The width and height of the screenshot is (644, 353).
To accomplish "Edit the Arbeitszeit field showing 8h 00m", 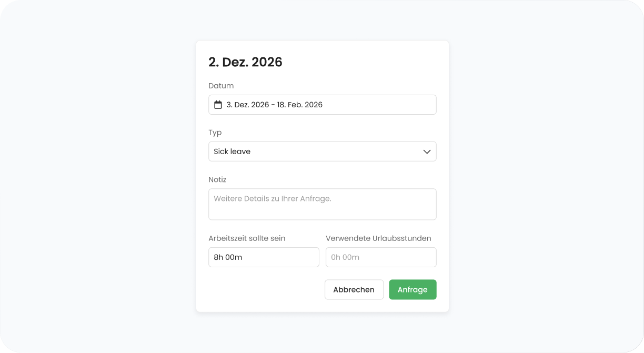I will tap(264, 257).
